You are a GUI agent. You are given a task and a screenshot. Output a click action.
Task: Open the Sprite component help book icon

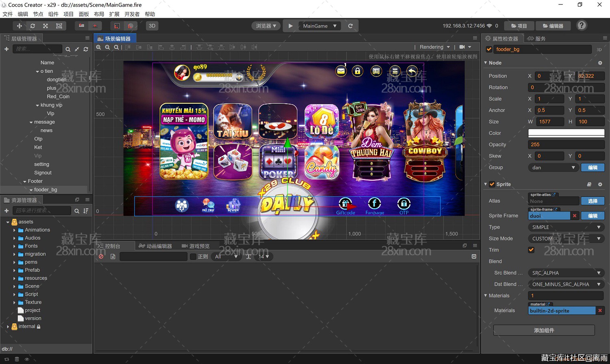(589, 184)
